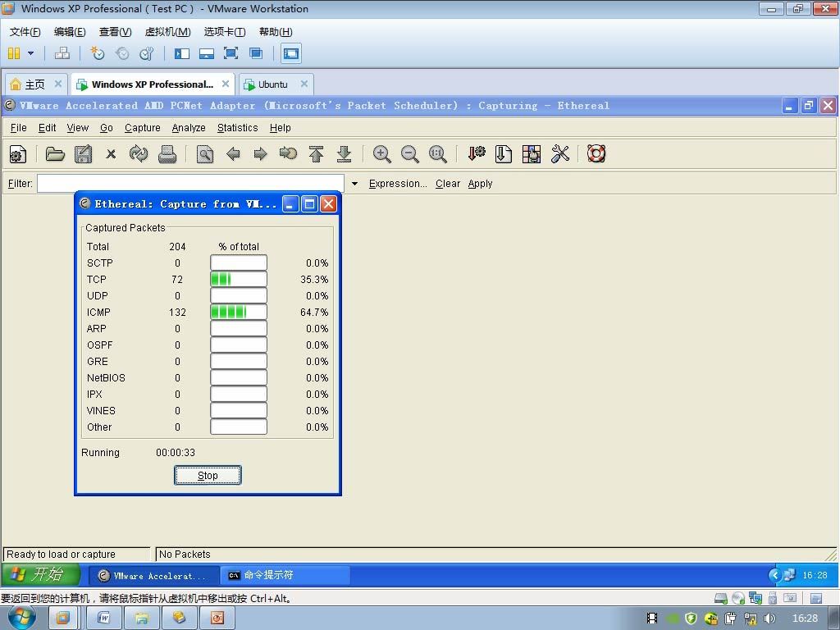The image size is (840, 630).
Task: Switch to the Ubuntu VM tab
Action: (x=272, y=84)
